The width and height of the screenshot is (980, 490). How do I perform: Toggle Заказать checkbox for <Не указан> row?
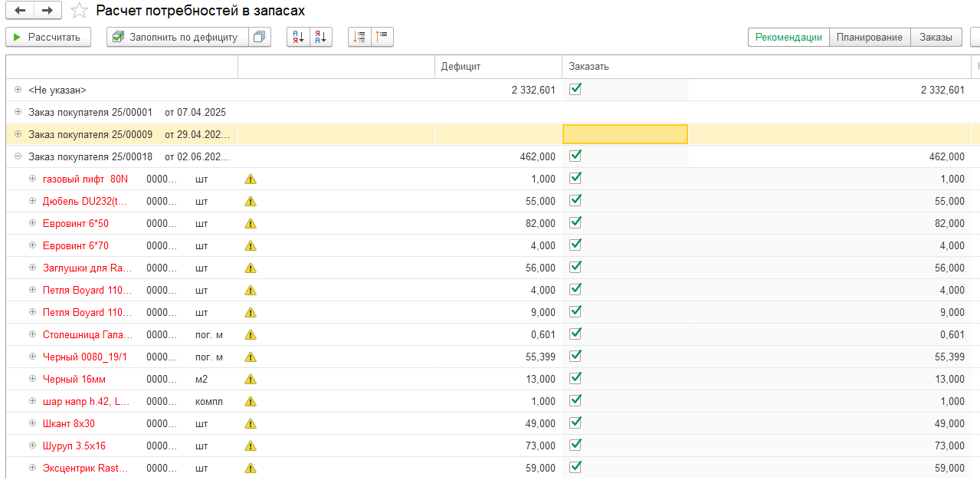point(575,89)
